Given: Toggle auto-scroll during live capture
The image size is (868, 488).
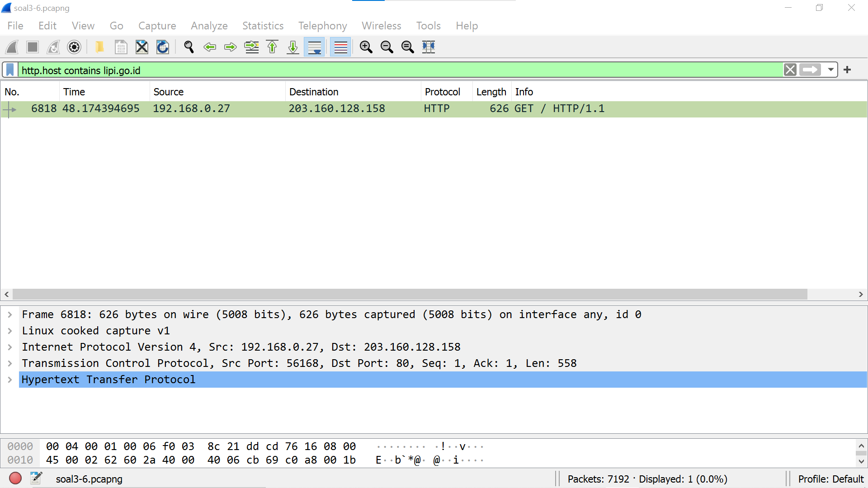Looking at the screenshot, I should click(314, 47).
